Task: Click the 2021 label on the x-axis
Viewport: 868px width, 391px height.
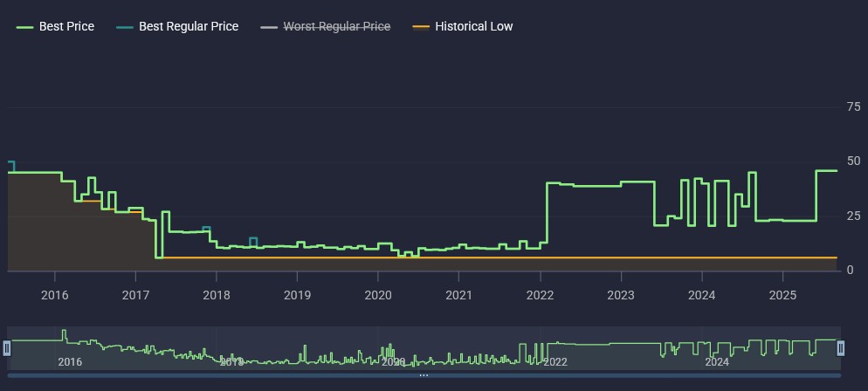Action: (x=459, y=295)
